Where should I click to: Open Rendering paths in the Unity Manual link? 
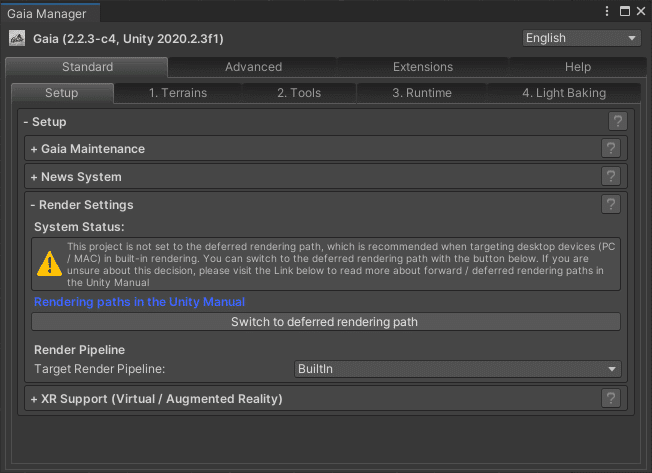point(139,302)
